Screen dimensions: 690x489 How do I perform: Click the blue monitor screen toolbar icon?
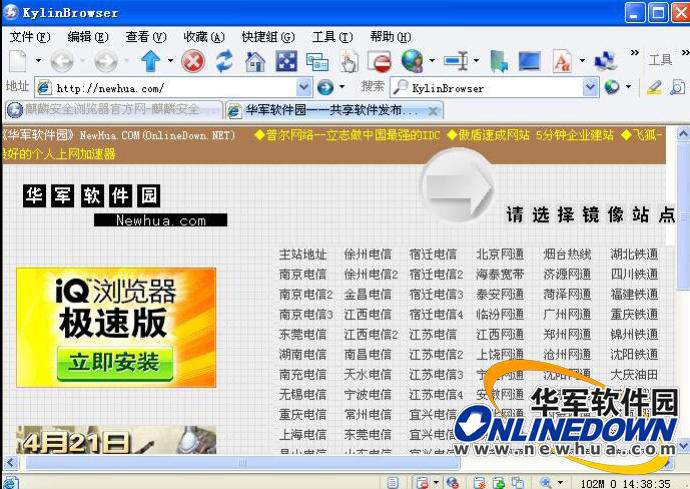coord(530,61)
